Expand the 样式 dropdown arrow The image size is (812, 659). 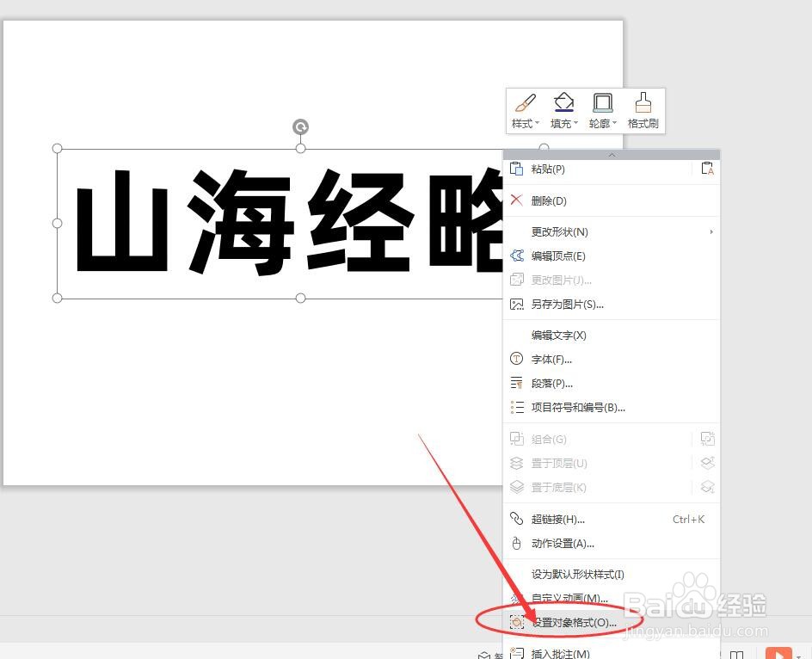(x=537, y=123)
